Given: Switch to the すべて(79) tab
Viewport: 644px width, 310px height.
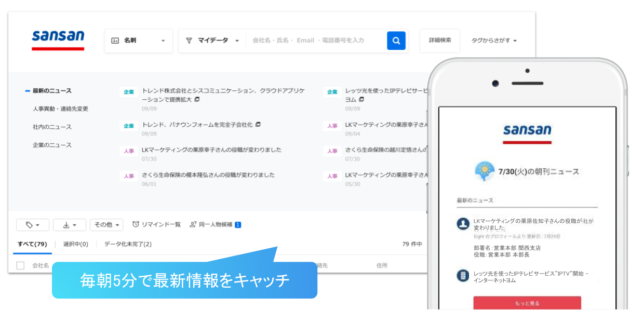Looking at the screenshot, I should [32, 244].
